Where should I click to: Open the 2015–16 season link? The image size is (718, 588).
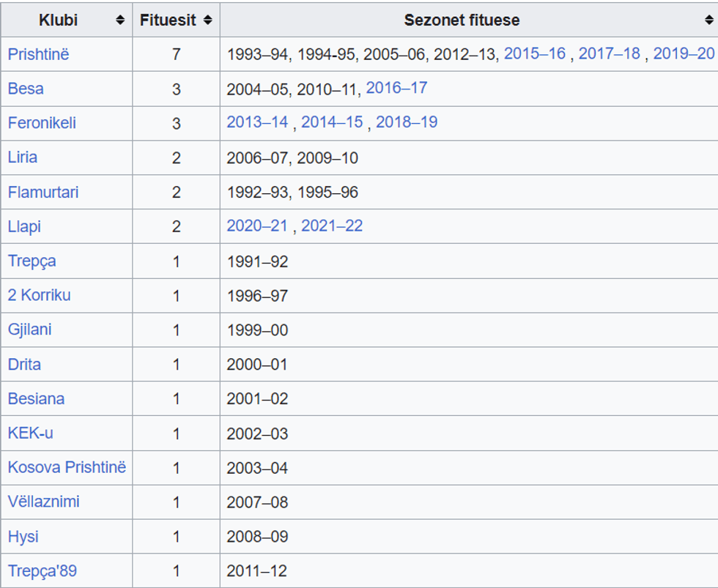535,53
